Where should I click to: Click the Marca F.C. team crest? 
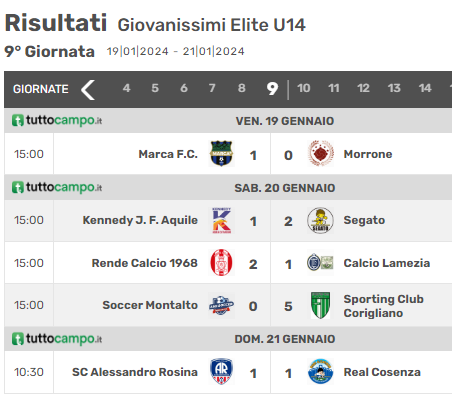tap(221, 154)
